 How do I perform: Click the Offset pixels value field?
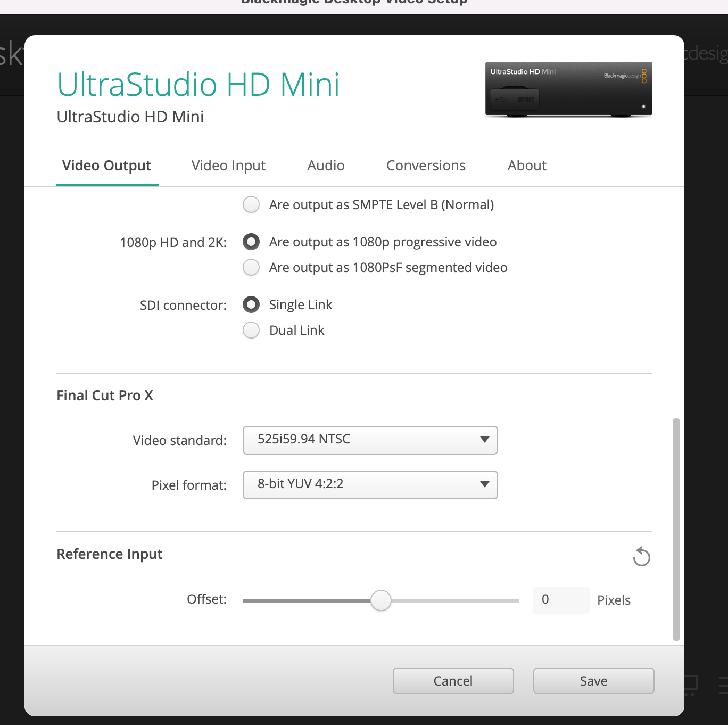click(x=561, y=600)
